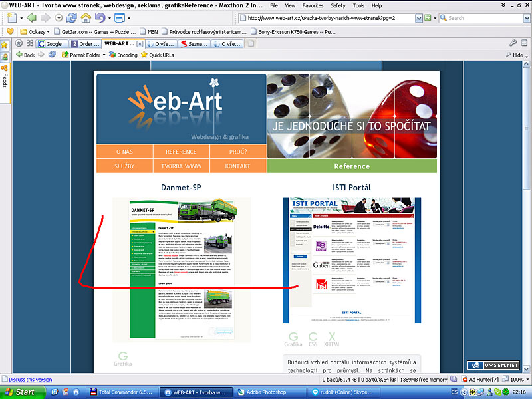Viewport: 532px width, 399px height.
Task: Click the New page icon
Action: pos(12,18)
